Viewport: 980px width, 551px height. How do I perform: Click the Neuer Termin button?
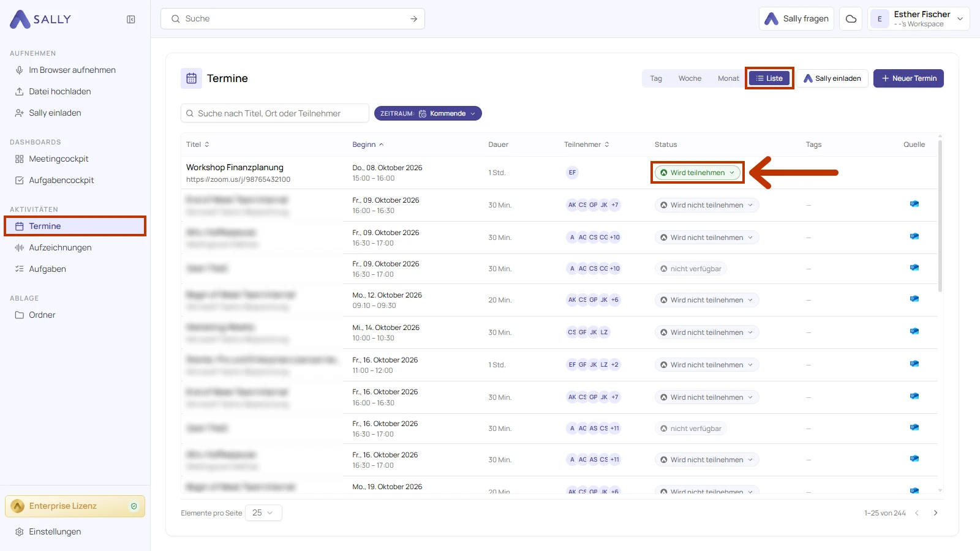(x=908, y=78)
